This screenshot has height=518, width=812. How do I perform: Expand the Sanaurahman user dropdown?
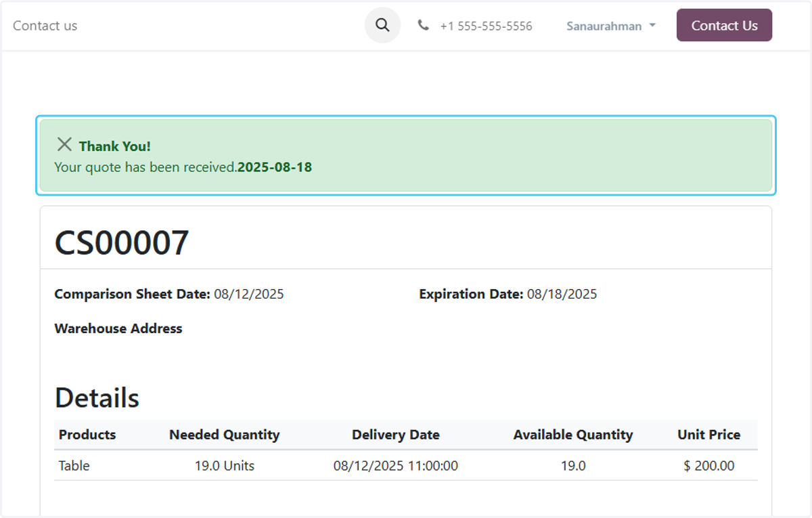pos(611,26)
